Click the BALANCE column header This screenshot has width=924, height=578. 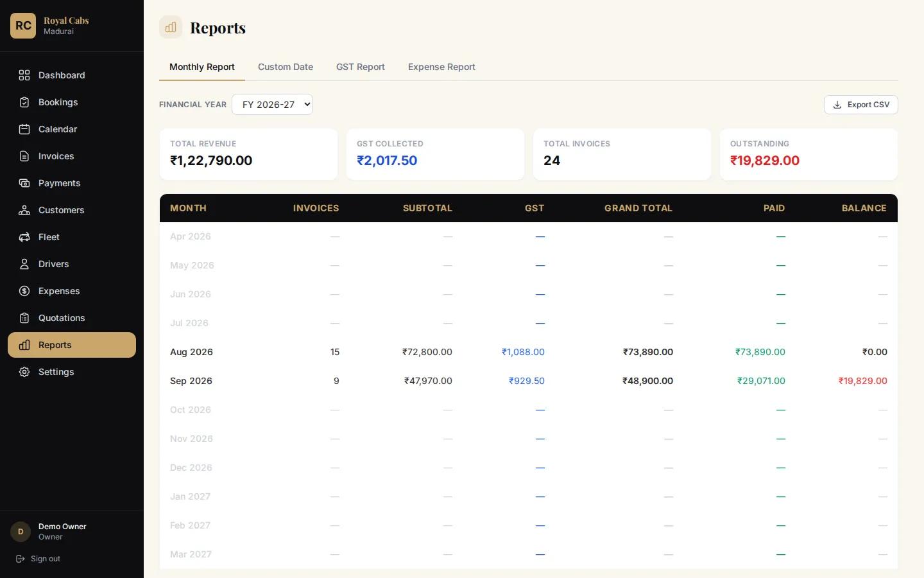(x=864, y=208)
